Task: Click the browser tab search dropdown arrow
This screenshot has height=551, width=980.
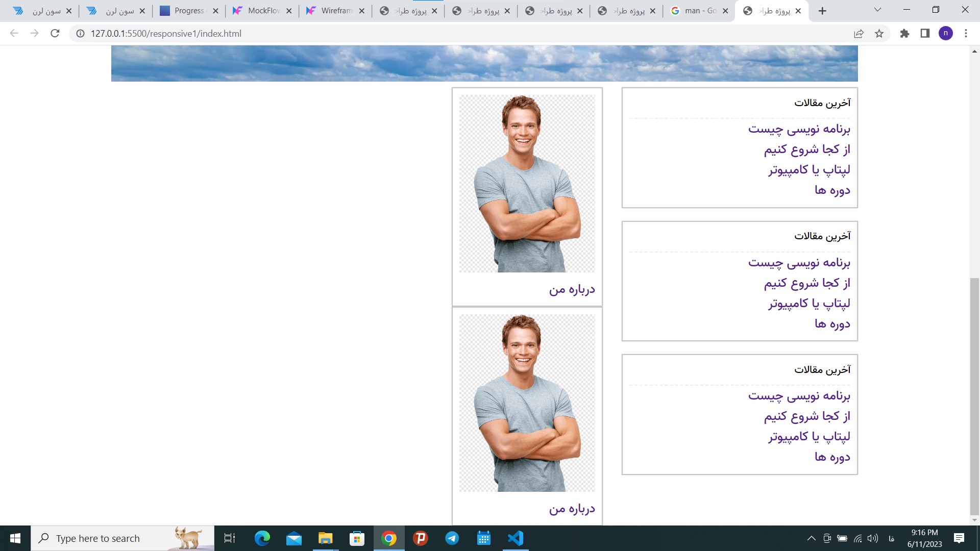Action: 877,11
